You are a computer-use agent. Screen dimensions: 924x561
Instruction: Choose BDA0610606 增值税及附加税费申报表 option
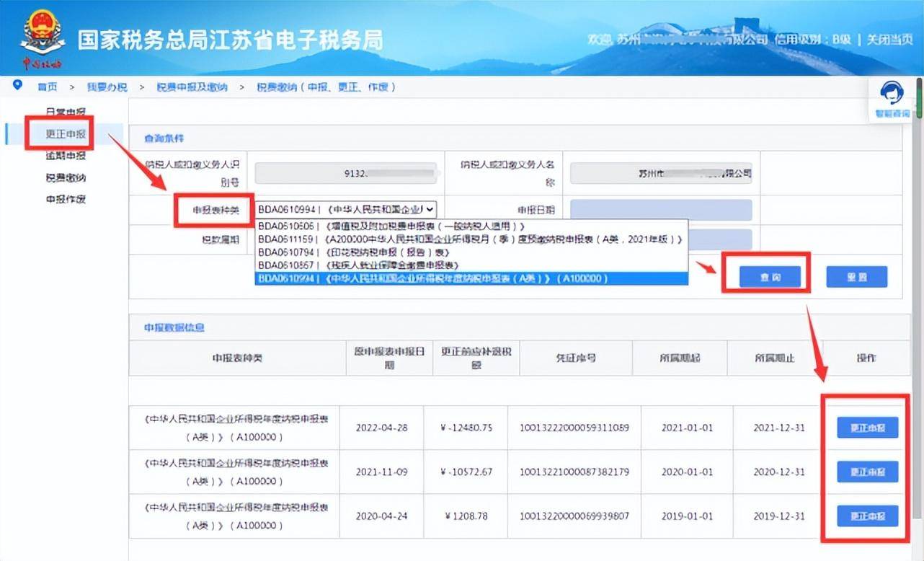pyautogui.click(x=471, y=226)
